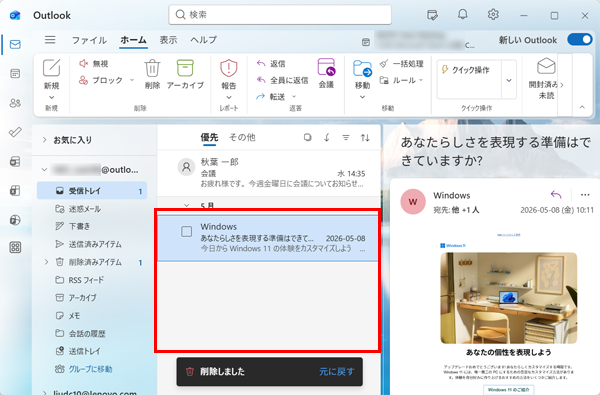Click the select-all messages icon in list header
The height and width of the screenshot is (395, 600).
point(307,137)
